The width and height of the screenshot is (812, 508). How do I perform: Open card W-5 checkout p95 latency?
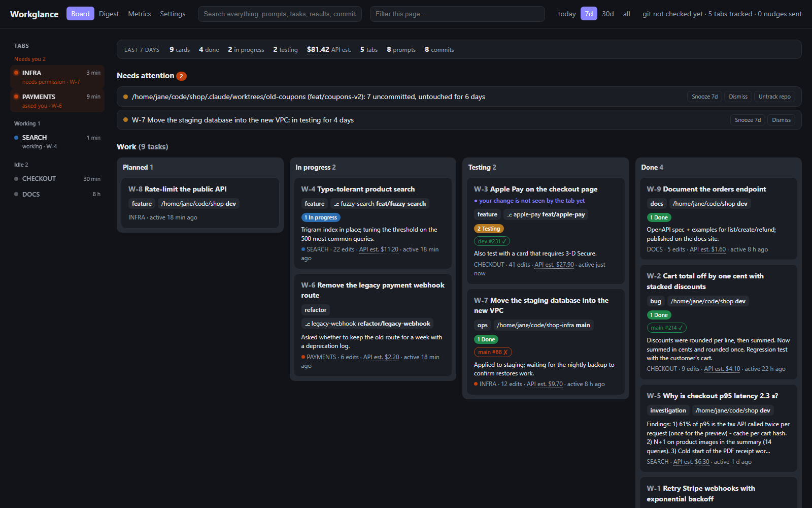click(719, 428)
